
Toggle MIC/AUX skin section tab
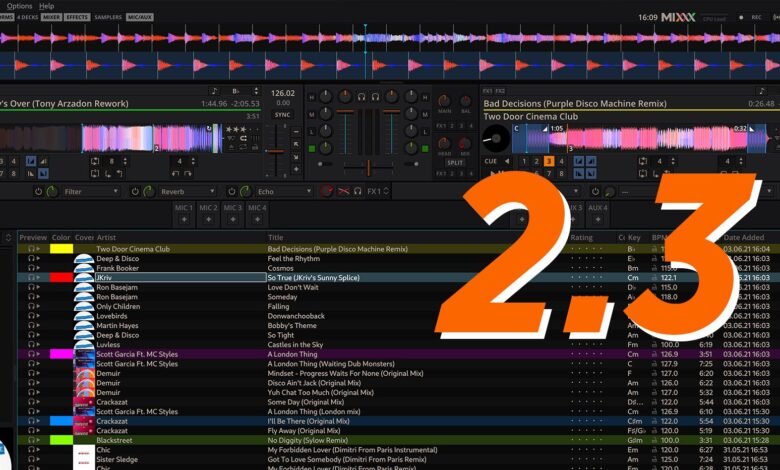(x=140, y=17)
